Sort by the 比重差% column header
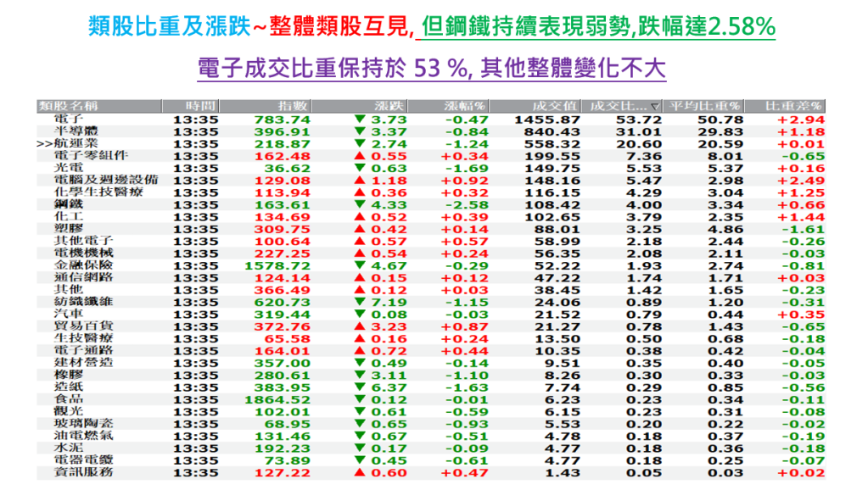Viewport: 868px width, 490px height. point(792,106)
